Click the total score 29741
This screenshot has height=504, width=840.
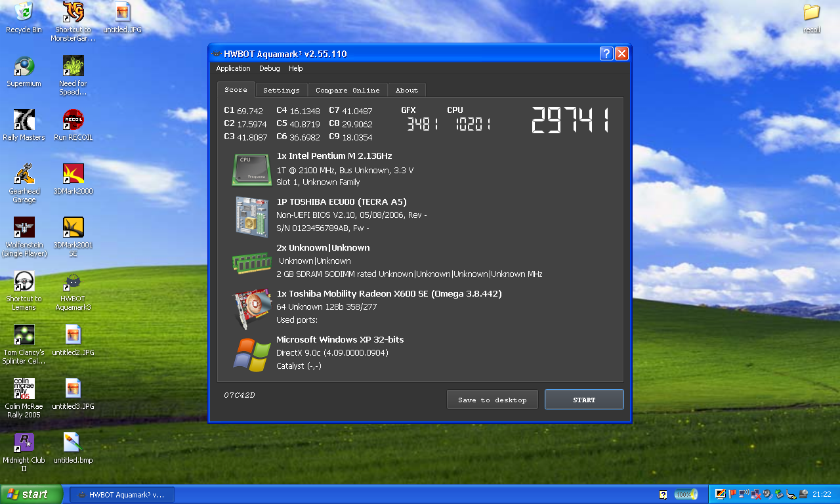571,121
